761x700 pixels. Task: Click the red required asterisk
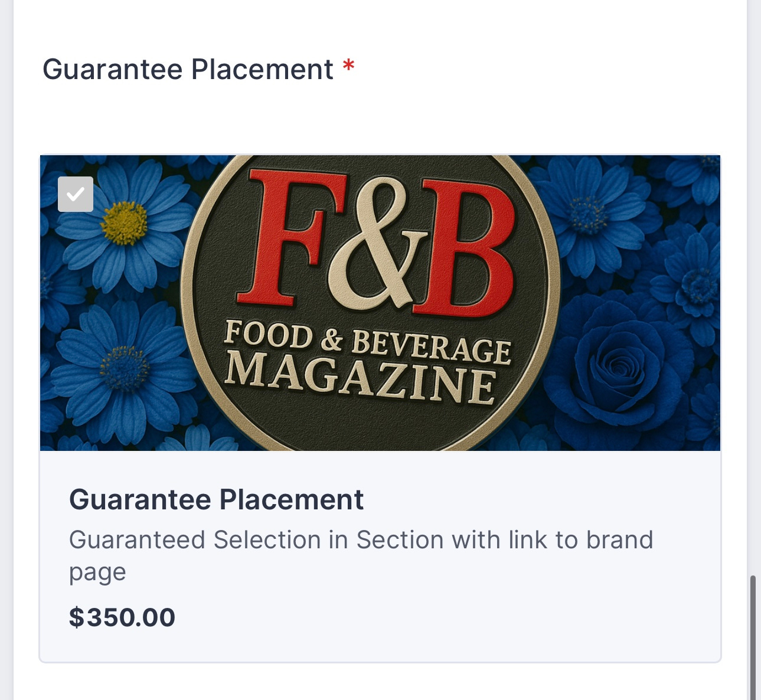349,67
